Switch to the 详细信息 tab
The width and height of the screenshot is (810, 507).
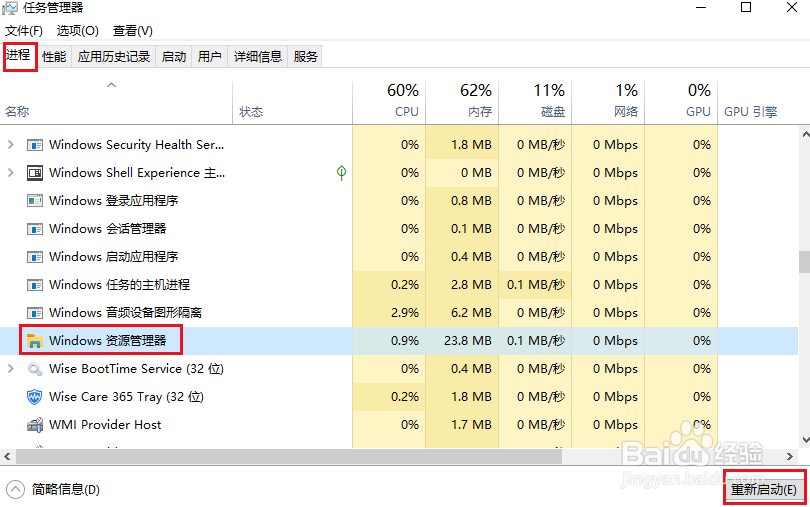(257, 56)
